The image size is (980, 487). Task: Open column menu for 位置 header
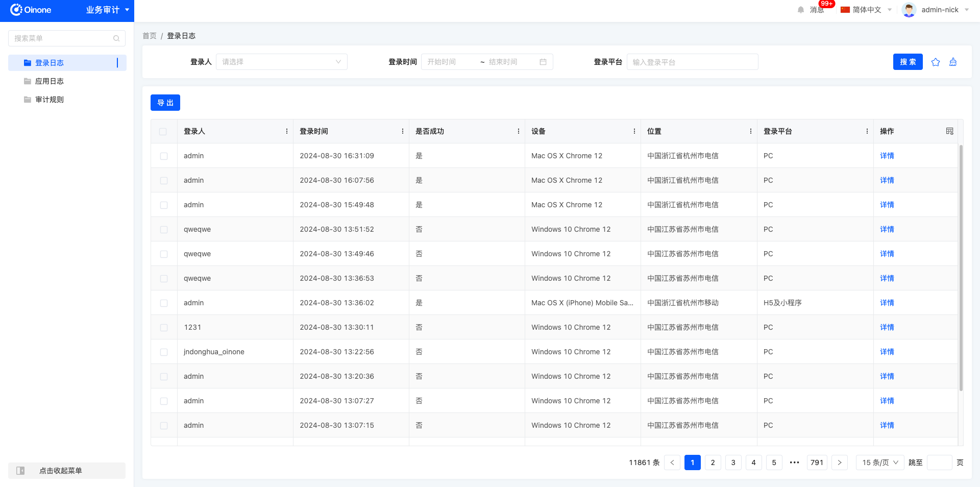[751, 131]
